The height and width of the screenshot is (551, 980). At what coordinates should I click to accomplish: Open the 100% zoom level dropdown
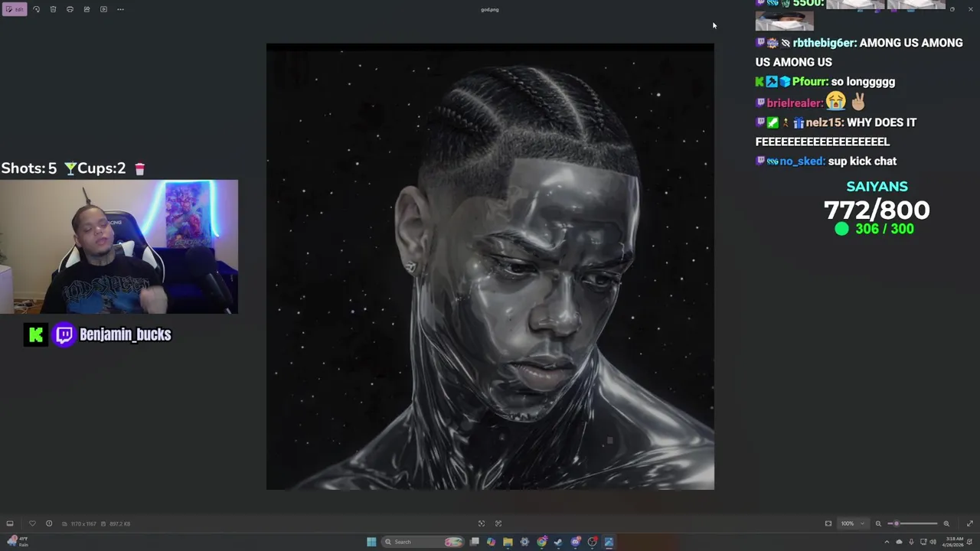point(852,523)
